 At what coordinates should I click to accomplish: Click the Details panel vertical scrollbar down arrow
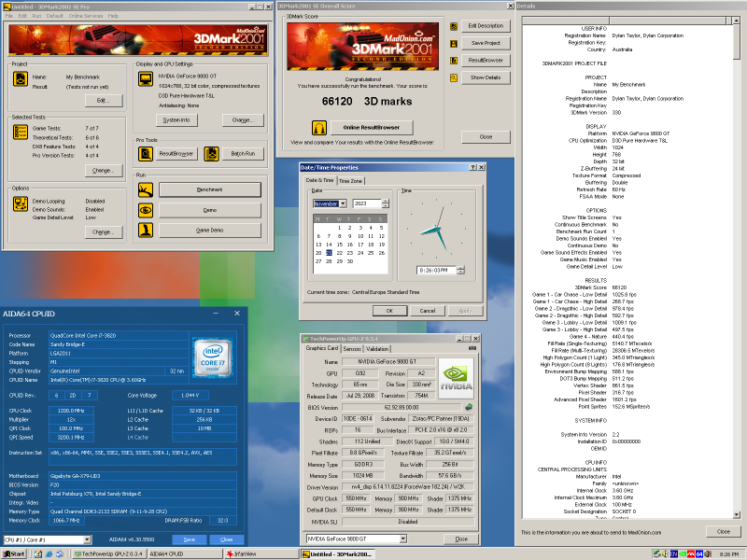click(x=736, y=515)
